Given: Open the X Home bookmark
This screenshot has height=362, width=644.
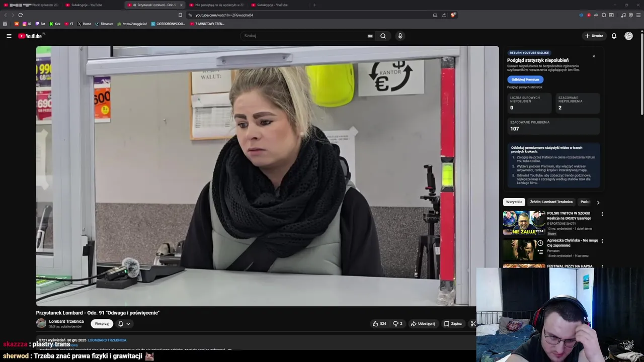Looking at the screenshot, I should point(85,24).
